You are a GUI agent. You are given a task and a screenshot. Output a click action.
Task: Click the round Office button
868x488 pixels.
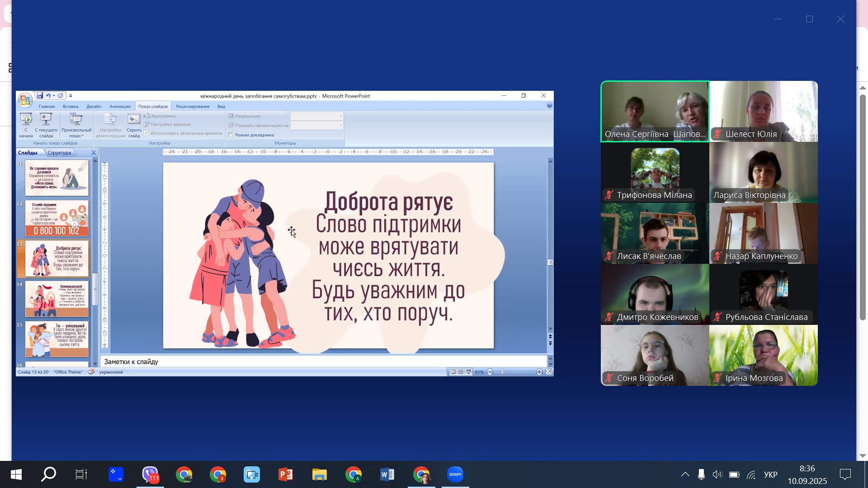click(x=25, y=100)
